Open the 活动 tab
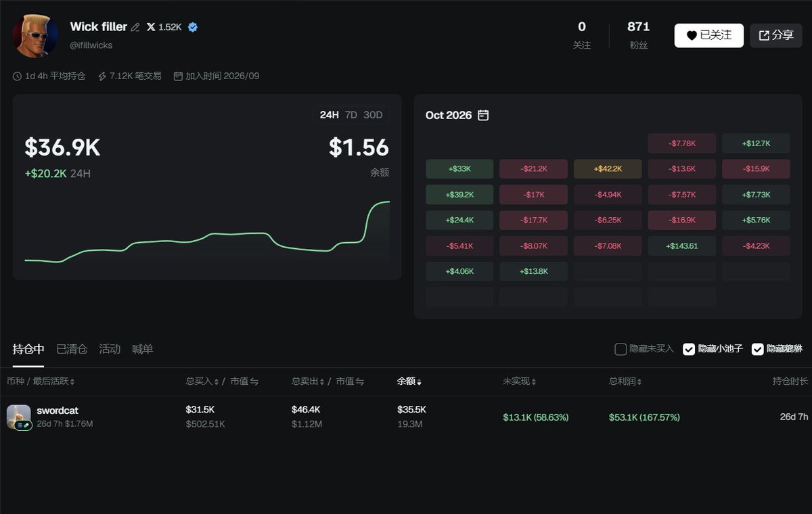This screenshot has width=812, height=514. click(110, 349)
